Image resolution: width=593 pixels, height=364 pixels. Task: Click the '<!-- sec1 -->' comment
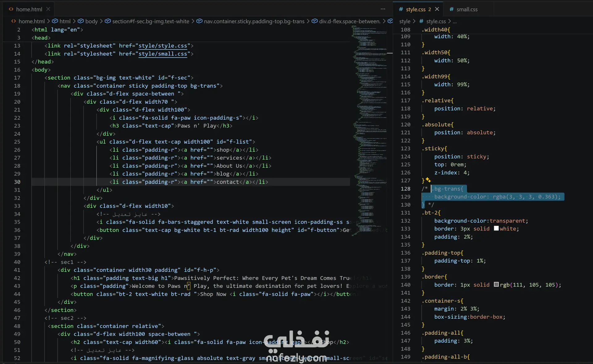(x=65, y=262)
